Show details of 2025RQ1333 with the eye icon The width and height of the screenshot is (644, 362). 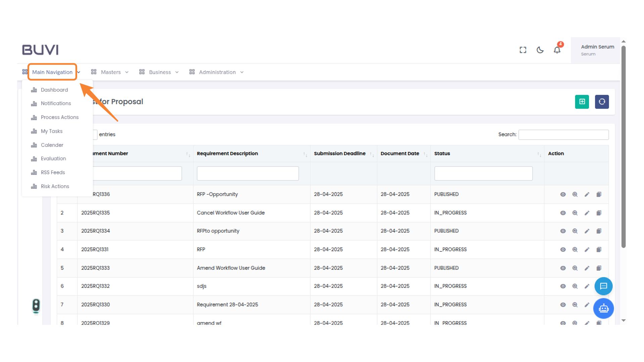(563, 268)
